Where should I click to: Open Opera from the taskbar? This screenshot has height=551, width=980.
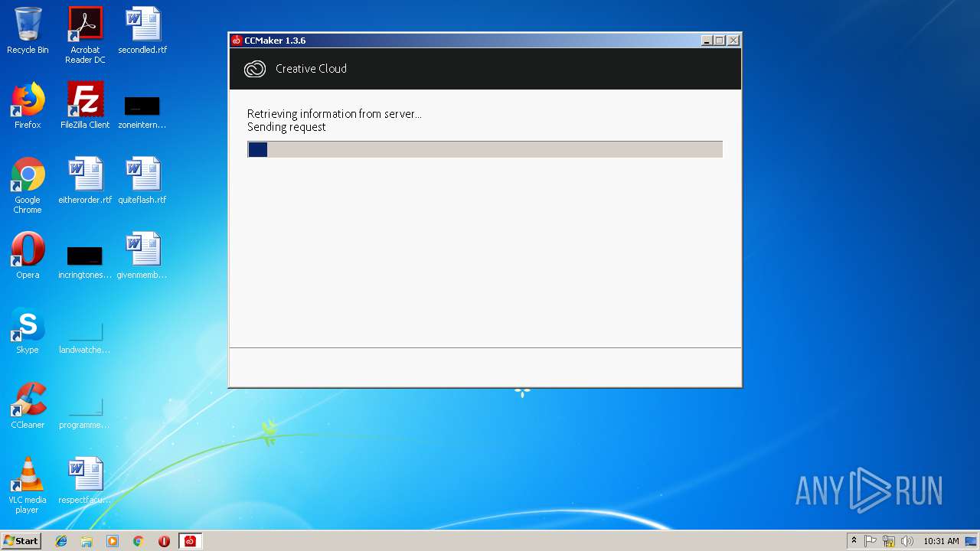click(x=164, y=541)
